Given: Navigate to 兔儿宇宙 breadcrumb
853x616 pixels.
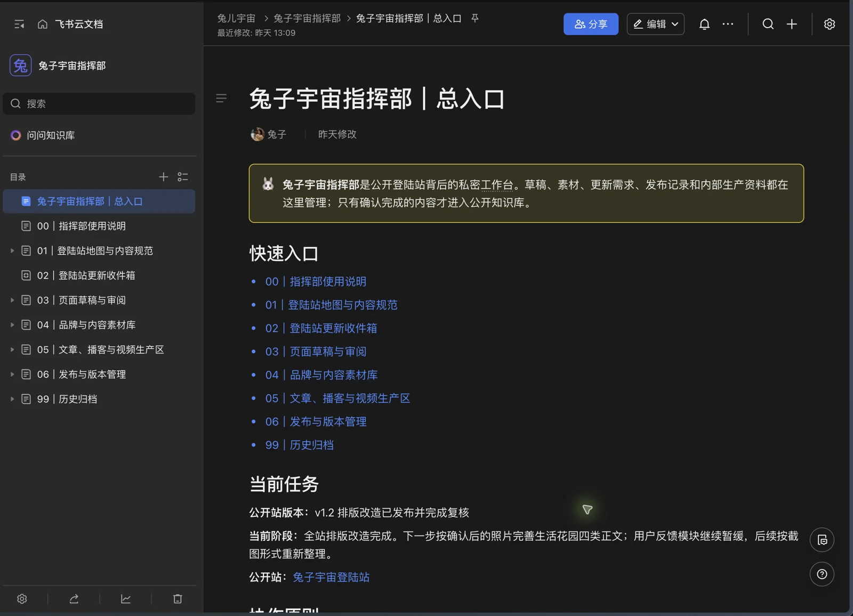Looking at the screenshot, I should coord(236,18).
